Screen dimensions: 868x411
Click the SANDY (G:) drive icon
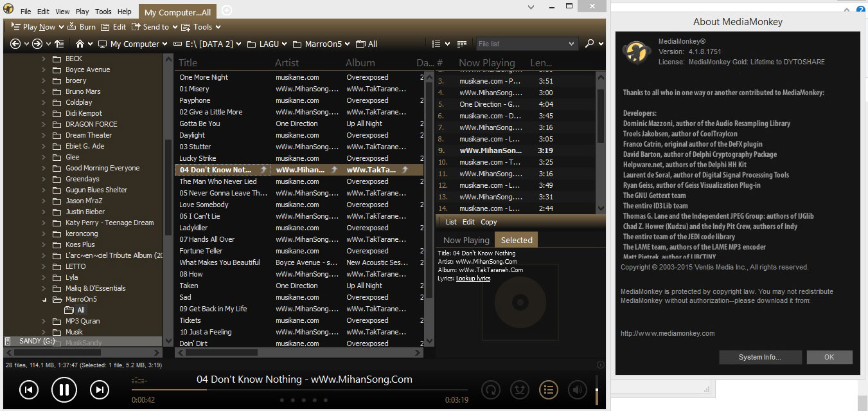click(x=8, y=341)
